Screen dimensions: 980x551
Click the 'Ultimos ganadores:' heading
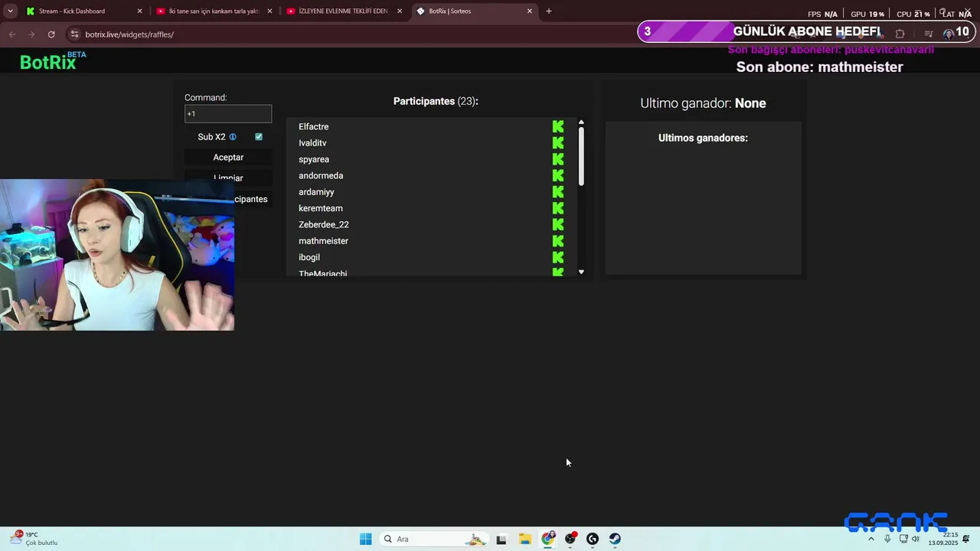click(x=703, y=138)
